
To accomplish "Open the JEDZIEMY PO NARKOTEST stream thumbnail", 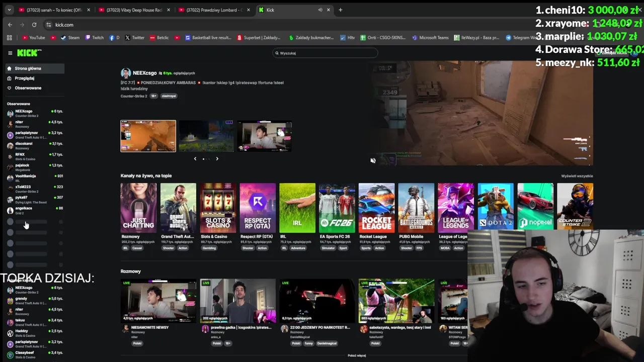I will click(317, 301).
